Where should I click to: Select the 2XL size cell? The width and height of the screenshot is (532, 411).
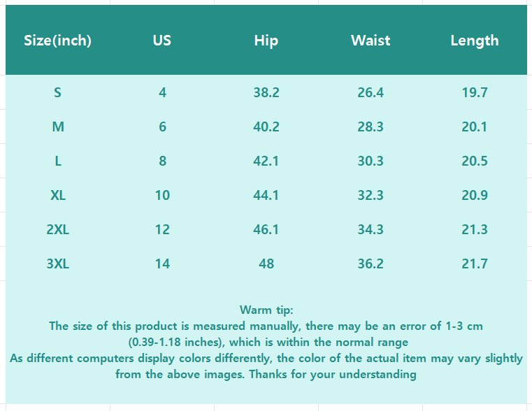tap(57, 229)
